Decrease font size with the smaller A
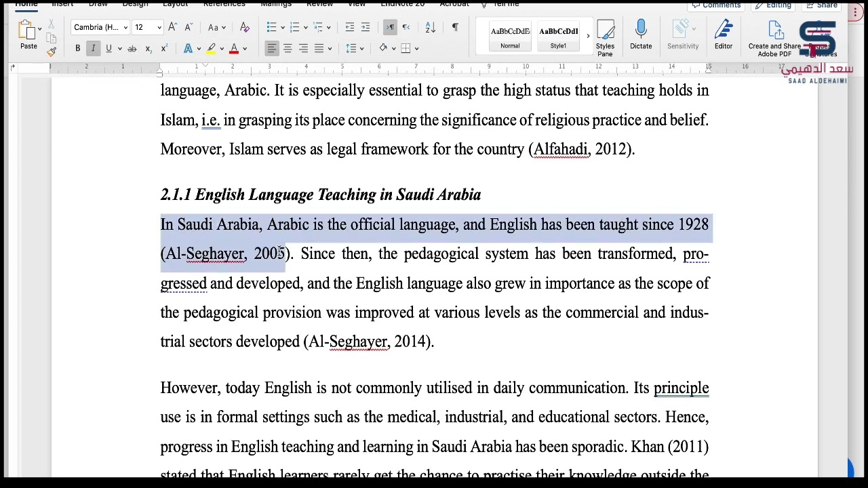The height and width of the screenshot is (488, 868). click(x=188, y=27)
